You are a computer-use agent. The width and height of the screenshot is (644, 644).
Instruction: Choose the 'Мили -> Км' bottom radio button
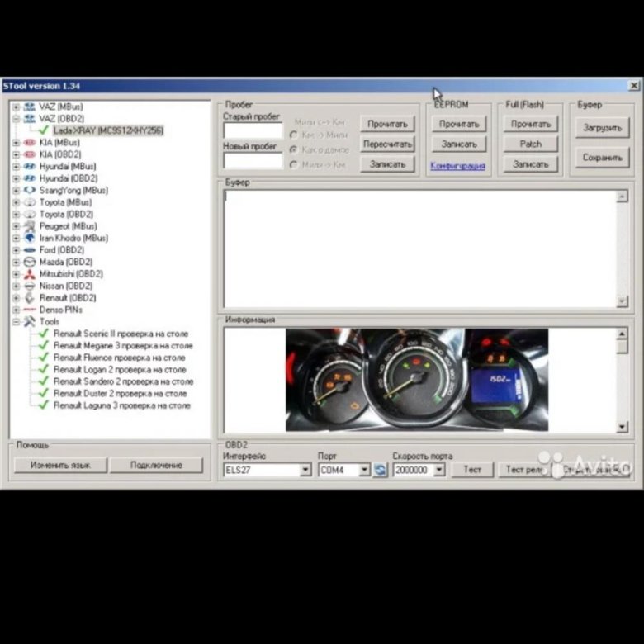point(293,164)
